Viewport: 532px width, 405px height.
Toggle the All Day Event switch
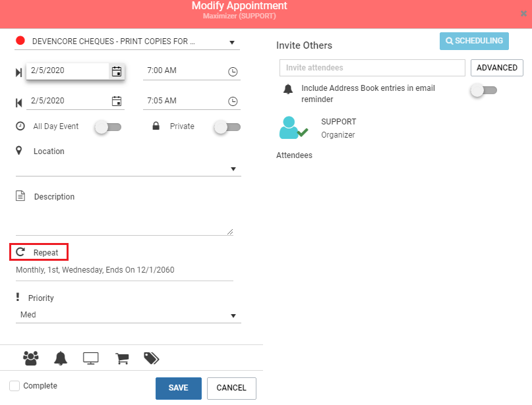pyautogui.click(x=108, y=127)
